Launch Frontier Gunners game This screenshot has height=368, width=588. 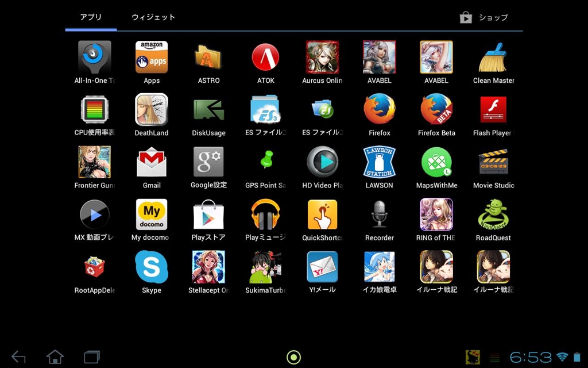click(x=95, y=162)
